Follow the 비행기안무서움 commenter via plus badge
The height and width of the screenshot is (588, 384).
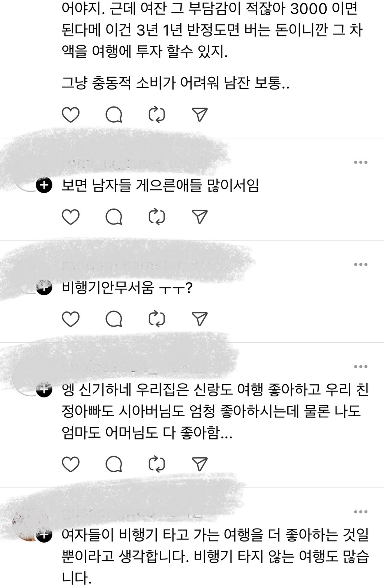(x=44, y=287)
